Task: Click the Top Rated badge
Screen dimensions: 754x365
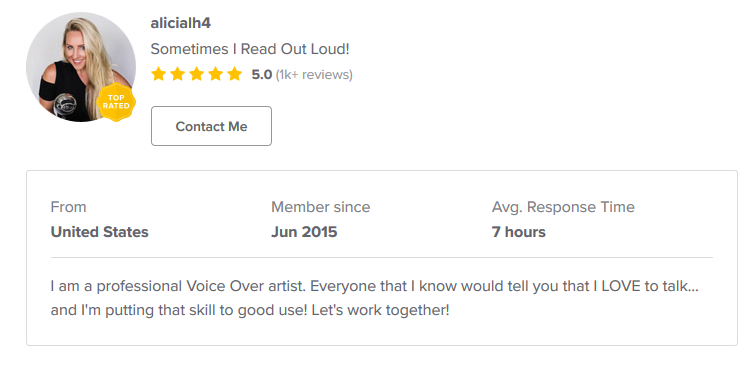Action: click(116, 102)
